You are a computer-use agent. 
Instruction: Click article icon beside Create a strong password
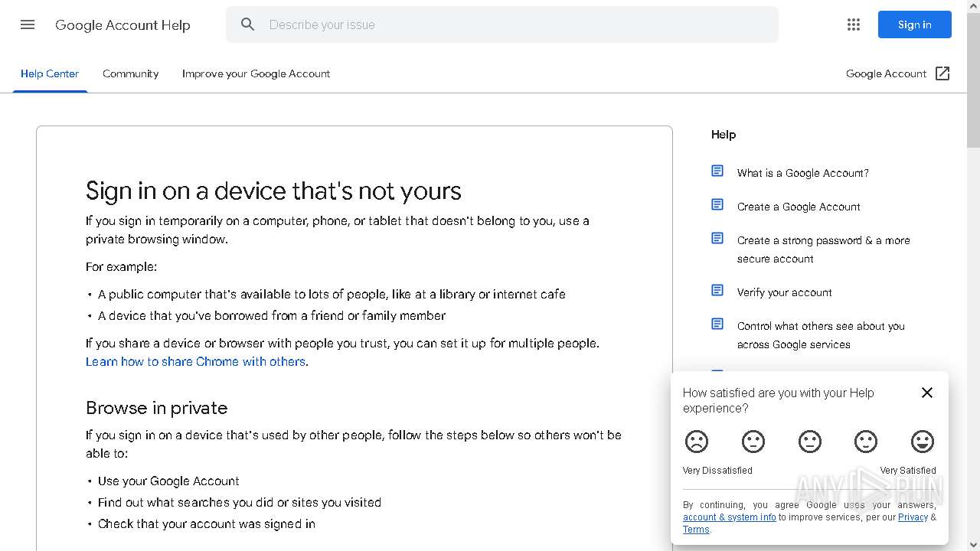click(717, 238)
